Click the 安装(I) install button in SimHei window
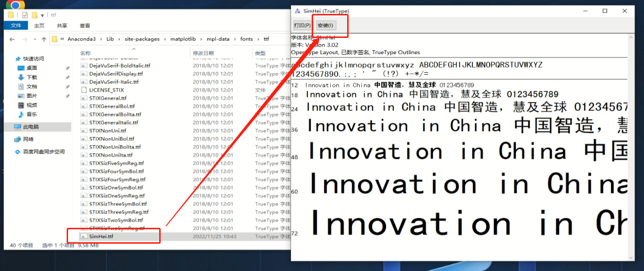Image resolution: width=644 pixels, height=271 pixels. coord(326,25)
